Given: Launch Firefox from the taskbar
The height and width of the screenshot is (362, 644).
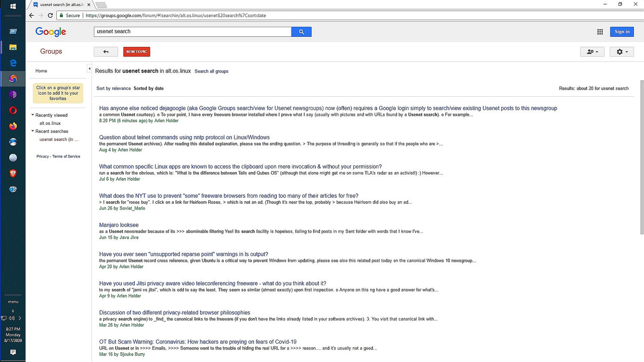Looking at the screenshot, I should 13,126.
